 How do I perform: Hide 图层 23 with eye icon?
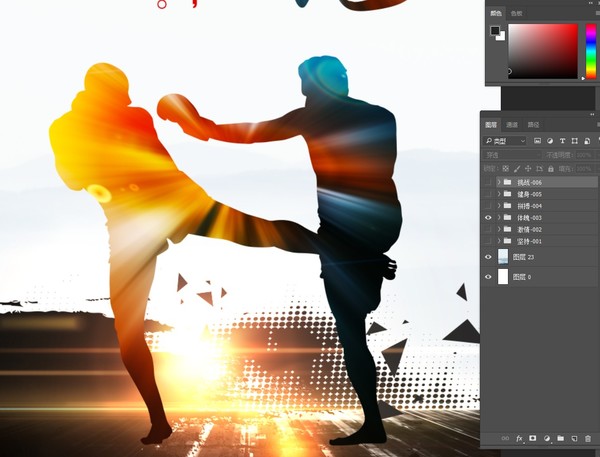tap(488, 257)
